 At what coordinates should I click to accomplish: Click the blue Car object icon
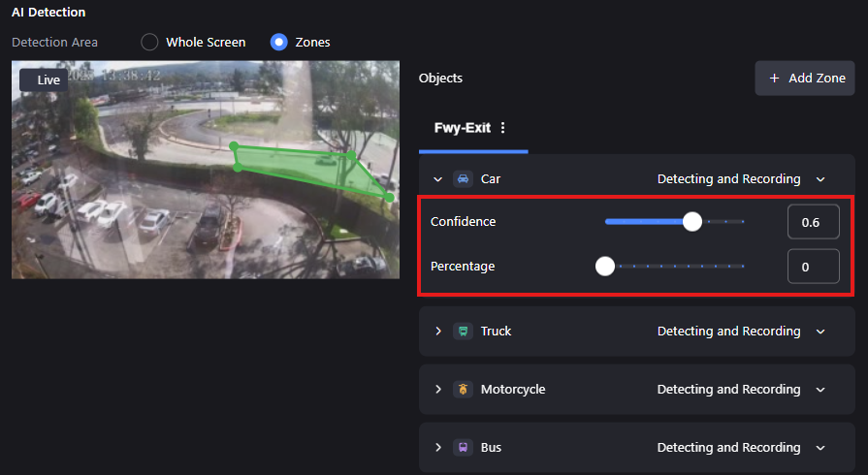pyautogui.click(x=463, y=178)
